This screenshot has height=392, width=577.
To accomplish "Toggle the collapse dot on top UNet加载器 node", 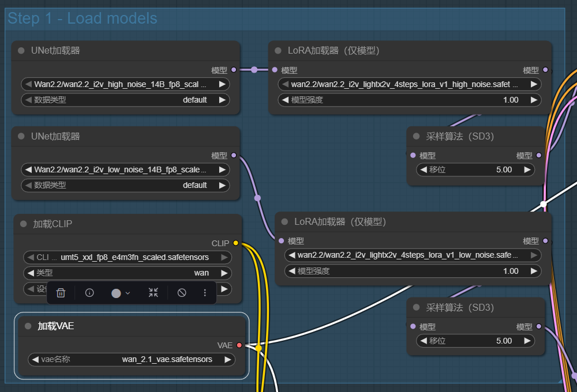I will (x=21, y=51).
